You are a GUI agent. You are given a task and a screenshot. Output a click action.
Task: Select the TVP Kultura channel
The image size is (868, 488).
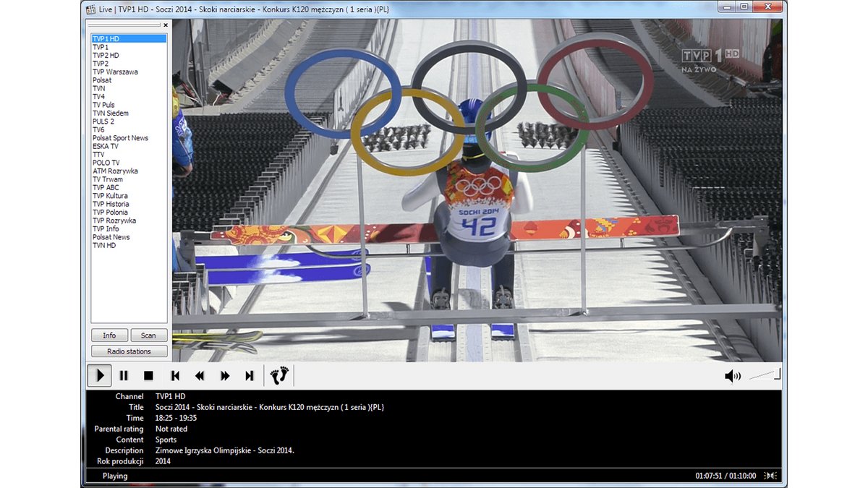pos(110,196)
